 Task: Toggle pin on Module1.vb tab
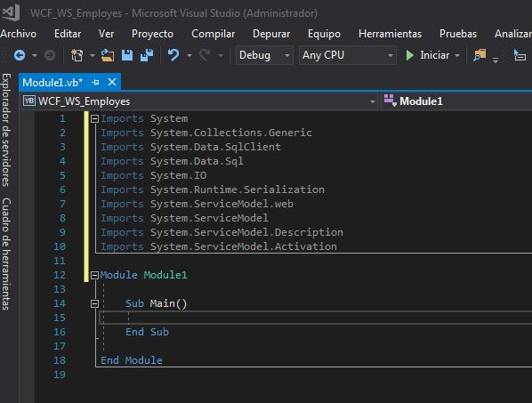[x=95, y=82]
